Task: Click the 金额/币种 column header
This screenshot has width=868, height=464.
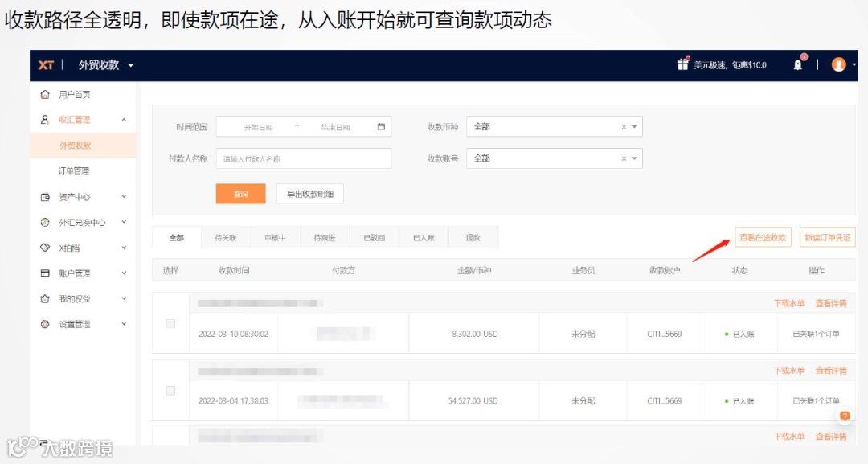Action: pos(474,271)
